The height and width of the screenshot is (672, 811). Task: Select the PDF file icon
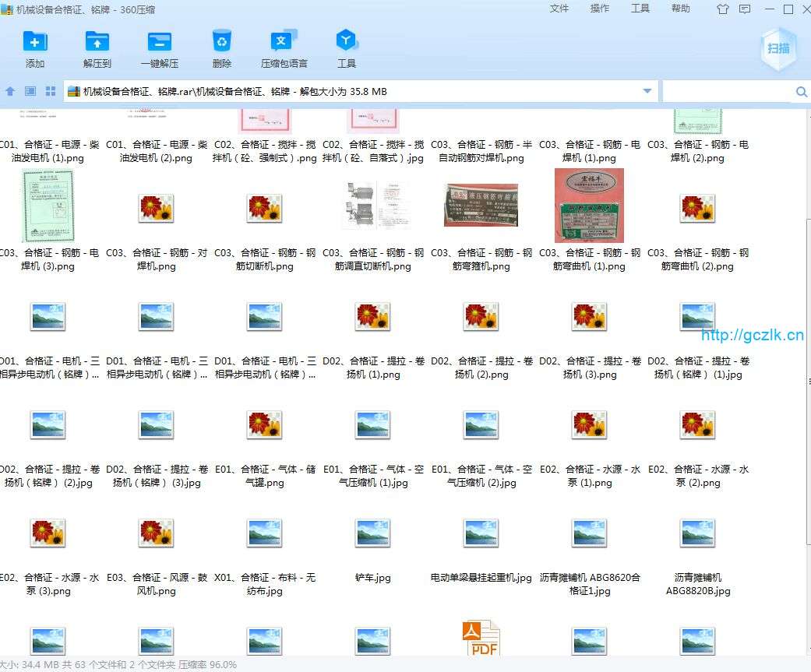[x=481, y=637]
